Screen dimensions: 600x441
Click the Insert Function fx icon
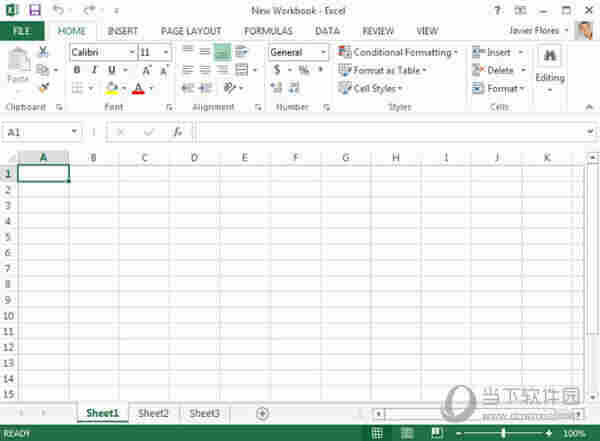(178, 132)
